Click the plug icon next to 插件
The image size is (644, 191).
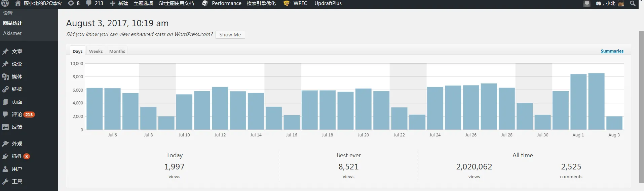[x=5, y=156]
